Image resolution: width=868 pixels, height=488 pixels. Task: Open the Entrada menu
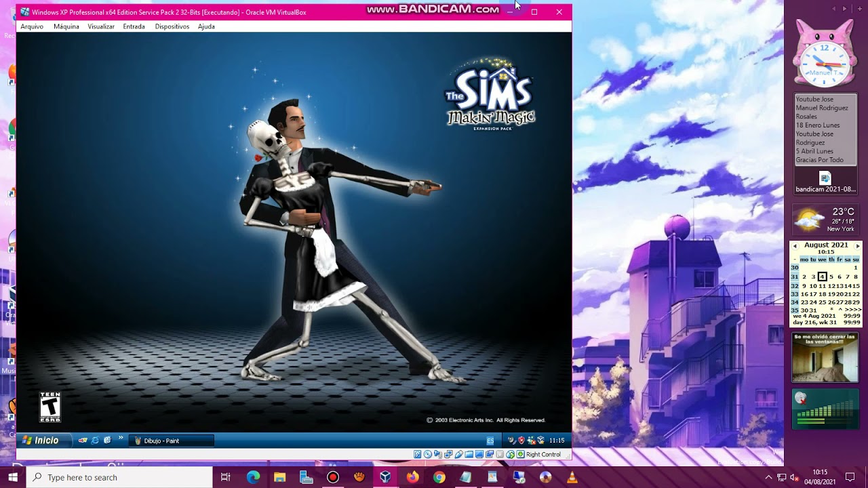134,26
